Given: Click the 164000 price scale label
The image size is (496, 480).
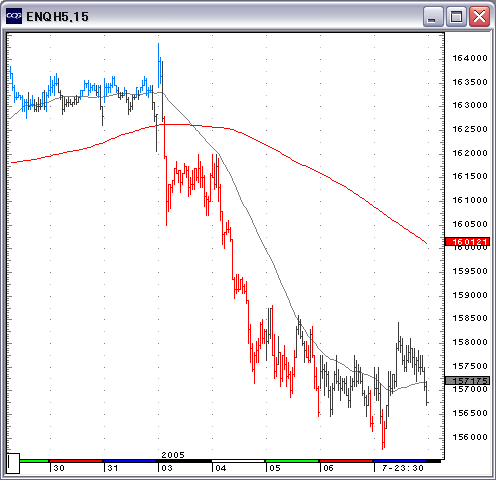Looking at the screenshot, I should point(470,58).
